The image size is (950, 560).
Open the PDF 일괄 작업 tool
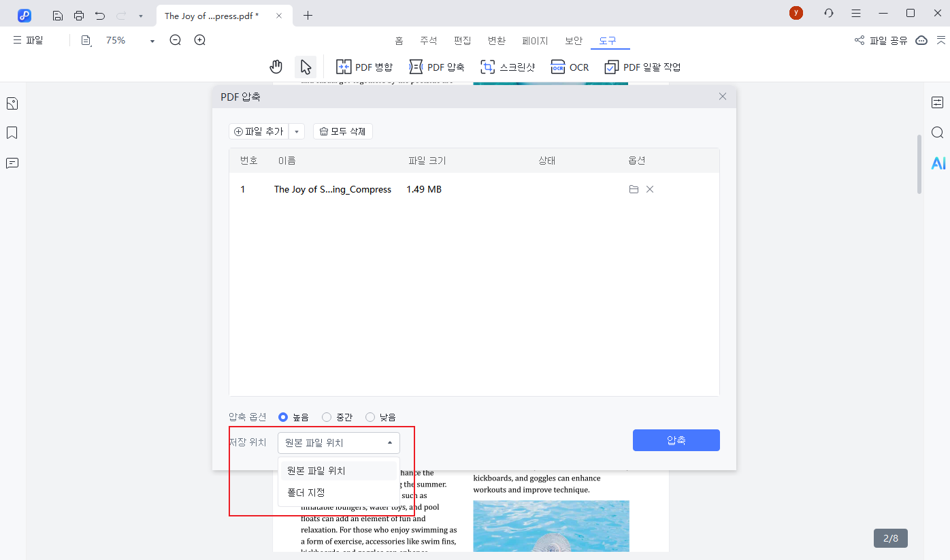pyautogui.click(x=641, y=66)
